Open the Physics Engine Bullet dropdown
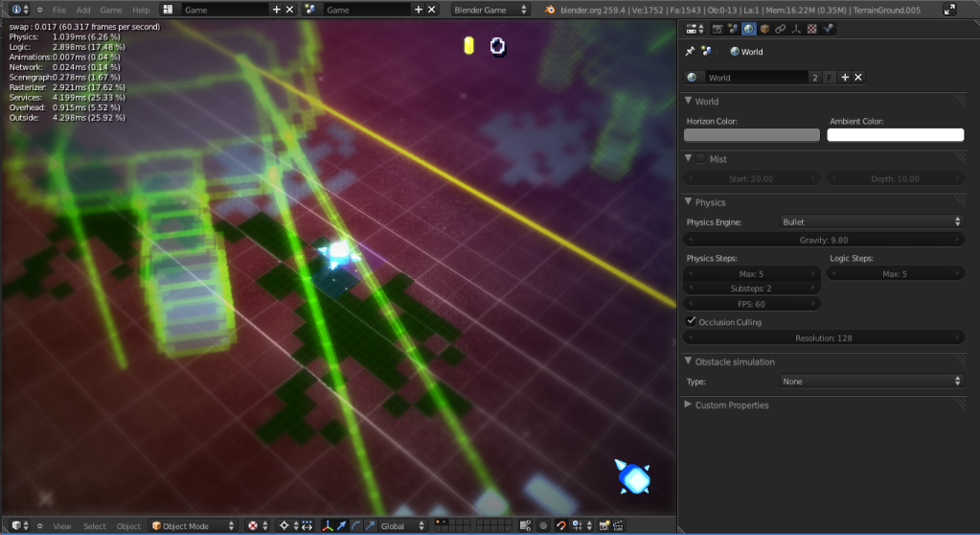This screenshot has height=535, width=980. [871, 222]
